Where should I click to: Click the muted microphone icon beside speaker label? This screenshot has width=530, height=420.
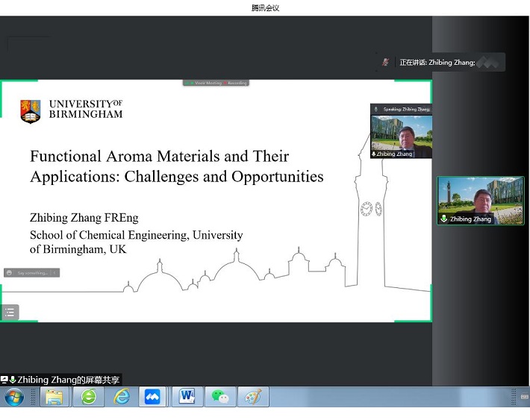(x=386, y=62)
